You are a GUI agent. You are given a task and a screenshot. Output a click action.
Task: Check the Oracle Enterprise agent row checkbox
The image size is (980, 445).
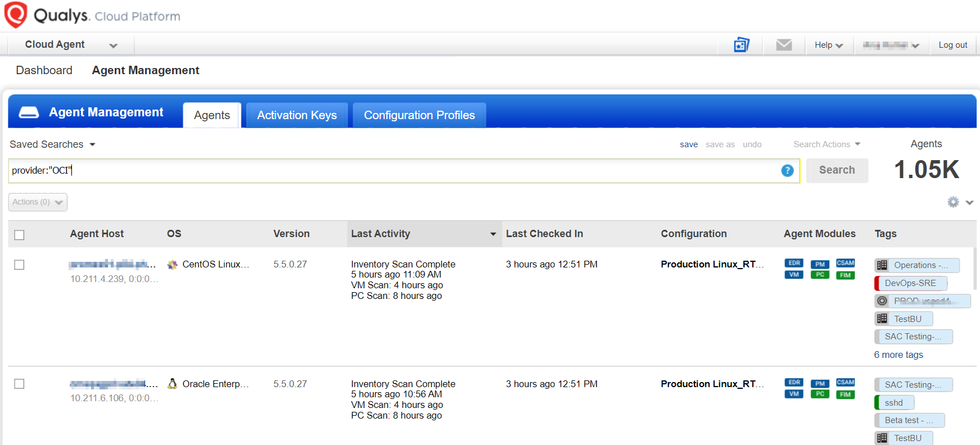20,384
